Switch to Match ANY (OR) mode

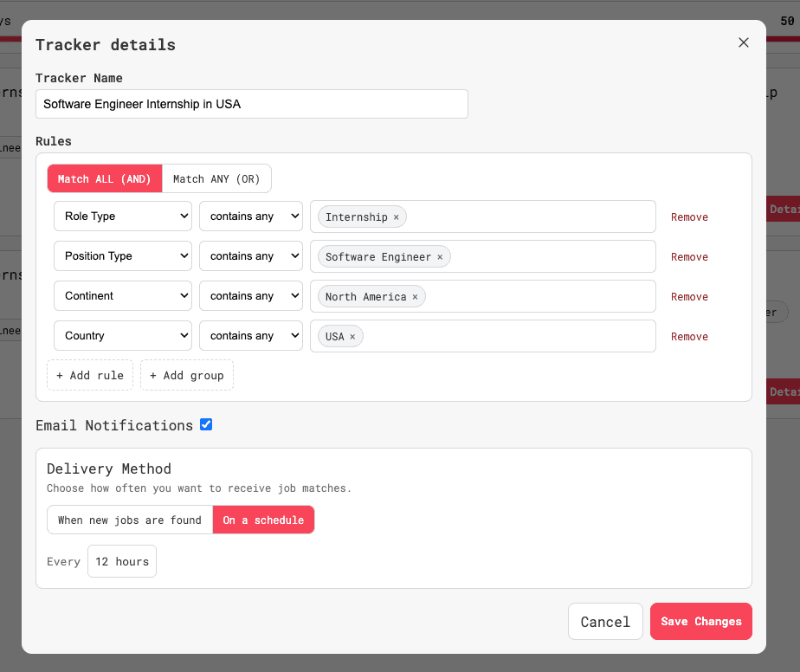point(216,178)
